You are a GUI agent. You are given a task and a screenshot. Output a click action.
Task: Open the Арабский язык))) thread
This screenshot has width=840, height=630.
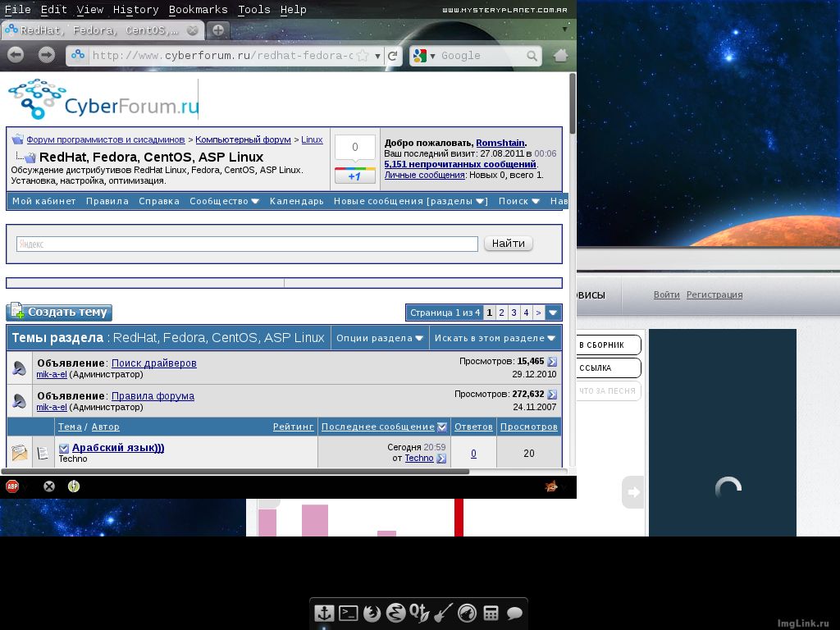(x=118, y=447)
